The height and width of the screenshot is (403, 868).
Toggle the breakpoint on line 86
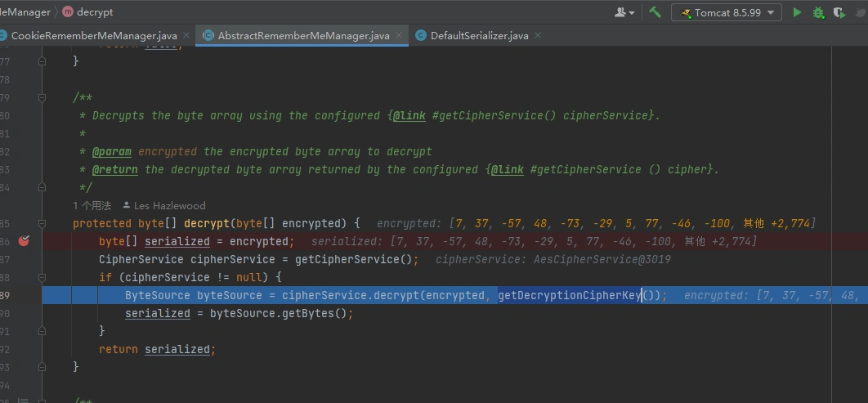(25, 241)
